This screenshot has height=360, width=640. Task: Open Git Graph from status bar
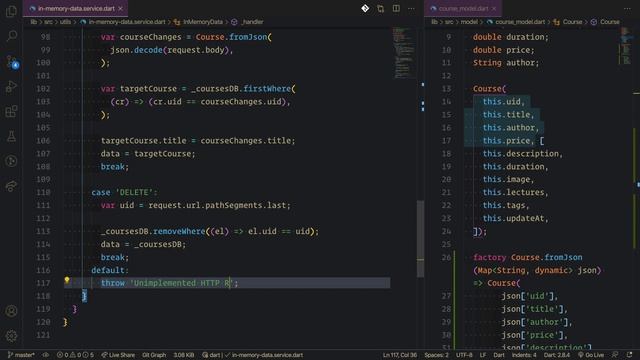coord(154,355)
